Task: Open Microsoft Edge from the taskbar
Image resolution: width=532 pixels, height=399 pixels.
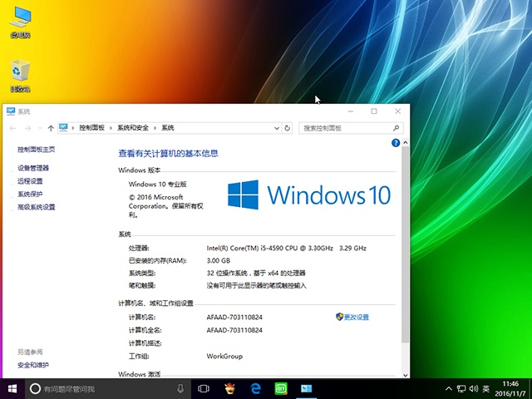Action: [x=257, y=389]
